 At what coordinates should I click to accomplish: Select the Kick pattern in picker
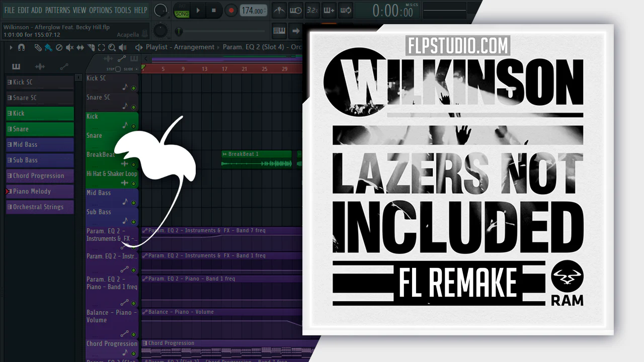point(40,113)
